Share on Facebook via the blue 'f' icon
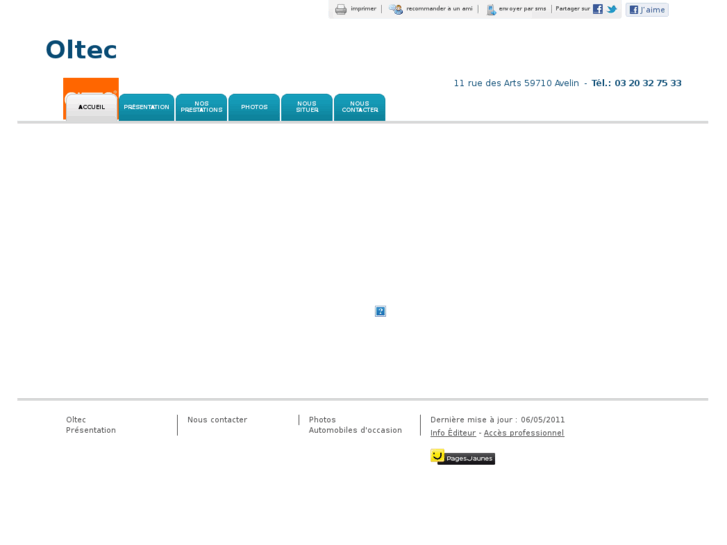 [598, 9]
